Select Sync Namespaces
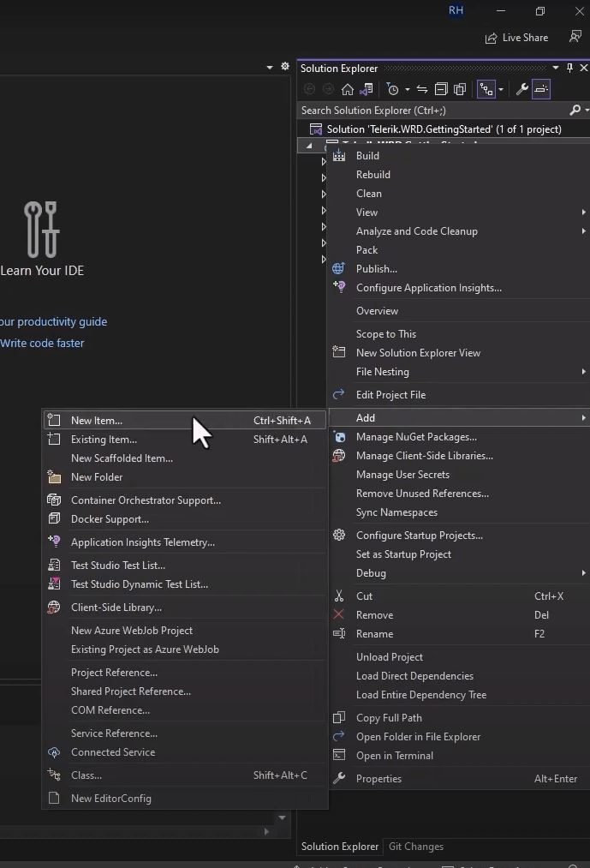 [x=459, y=512]
